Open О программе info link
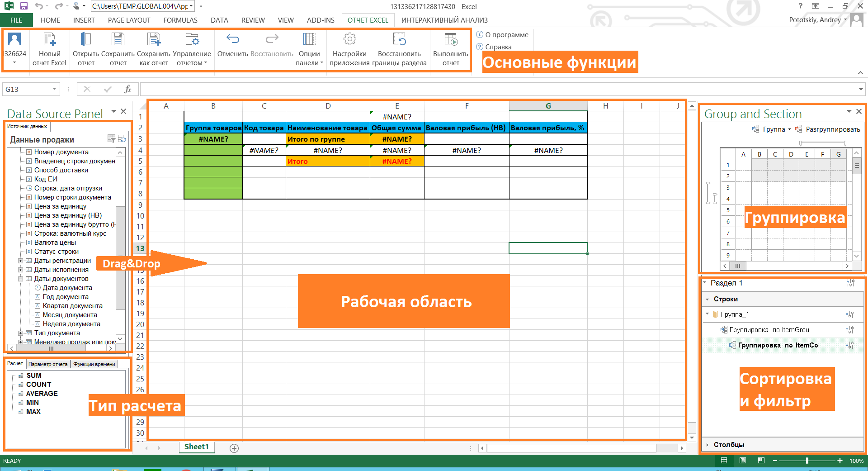The image size is (868, 471). pos(502,35)
